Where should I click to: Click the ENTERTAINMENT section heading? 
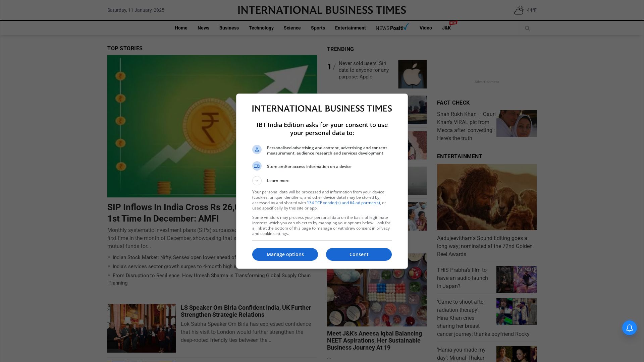coord(460,157)
